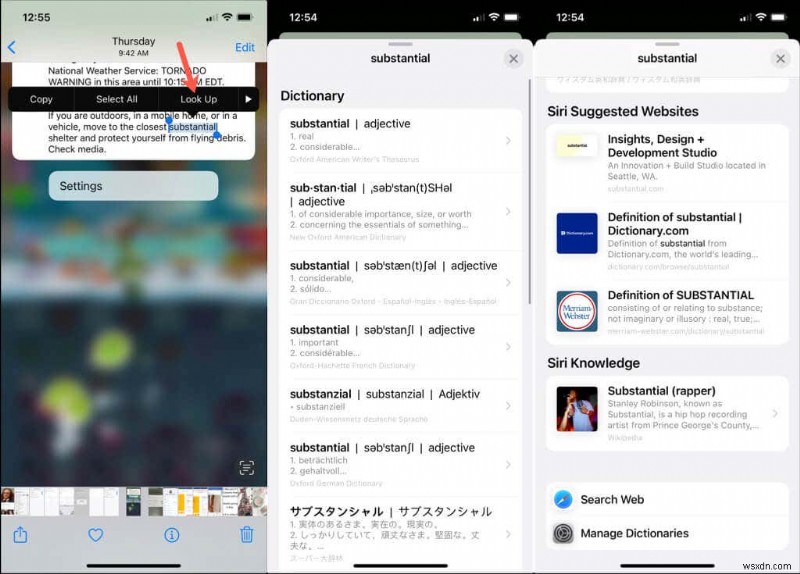Tap the Safari compass icon

pyautogui.click(x=563, y=500)
